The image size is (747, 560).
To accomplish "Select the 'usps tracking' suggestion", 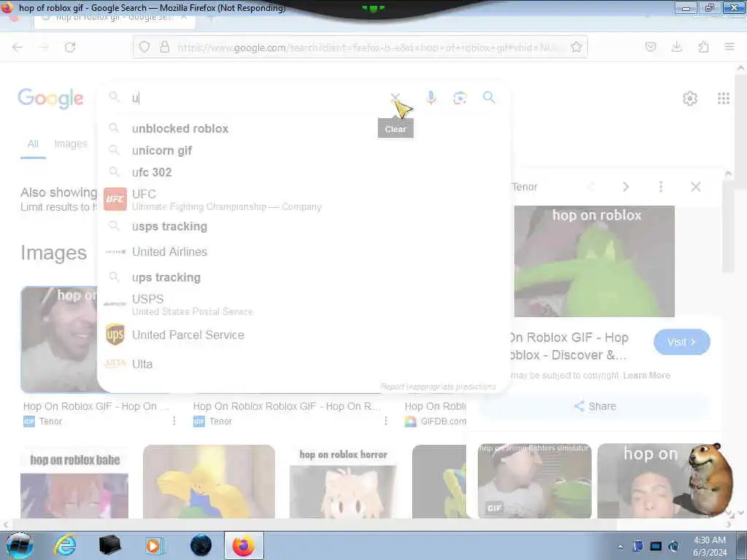I will [303, 226].
